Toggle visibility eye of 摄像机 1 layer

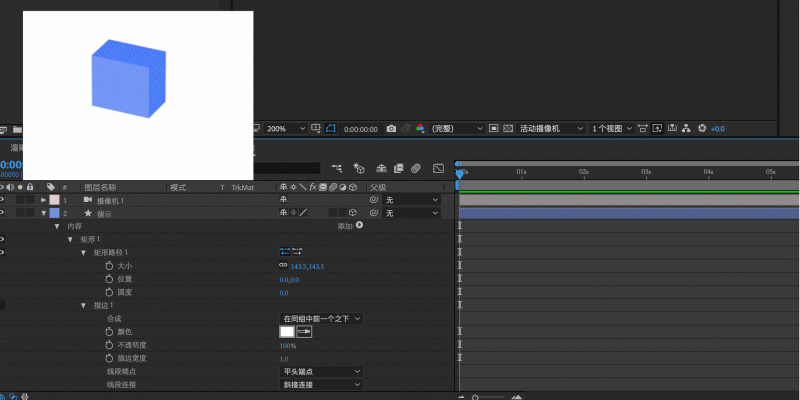click(x=2, y=199)
